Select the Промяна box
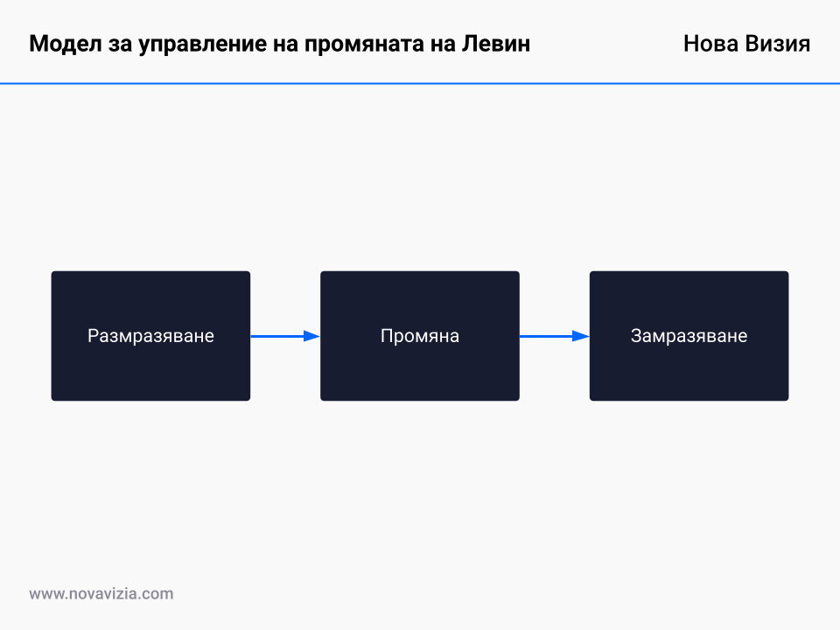The width and height of the screenshot is (840, 630). 420,336
